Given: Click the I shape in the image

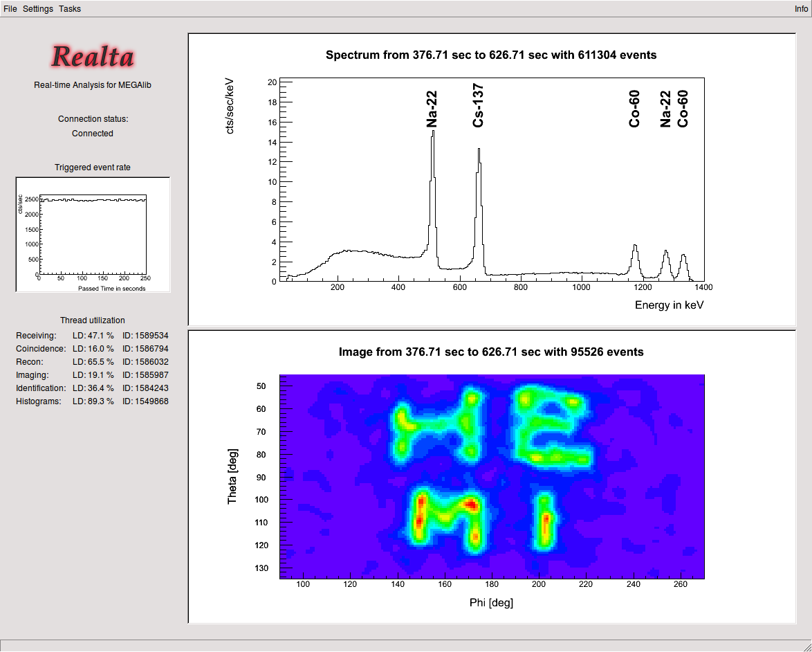Looking at the screenshot, I should click(x=544, y=521).
